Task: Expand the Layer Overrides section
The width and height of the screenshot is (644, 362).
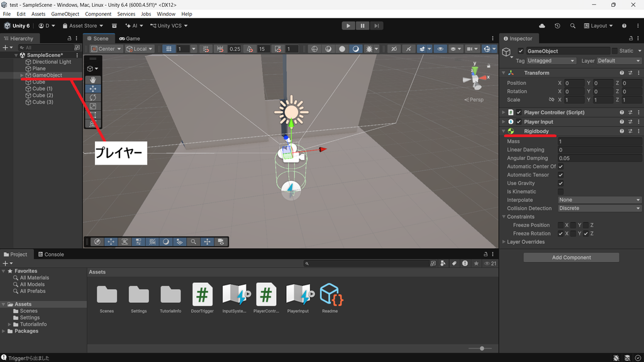Action: [525, 242]
